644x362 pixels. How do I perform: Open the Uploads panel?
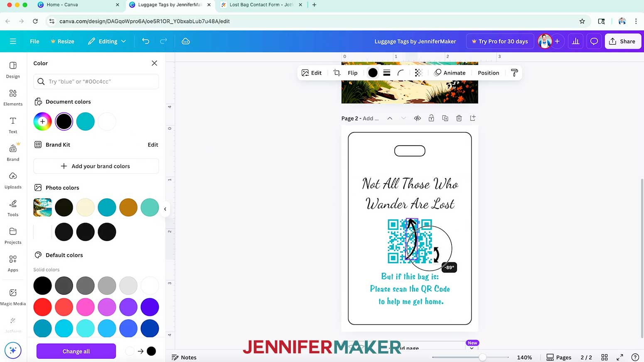pos(13,180)
